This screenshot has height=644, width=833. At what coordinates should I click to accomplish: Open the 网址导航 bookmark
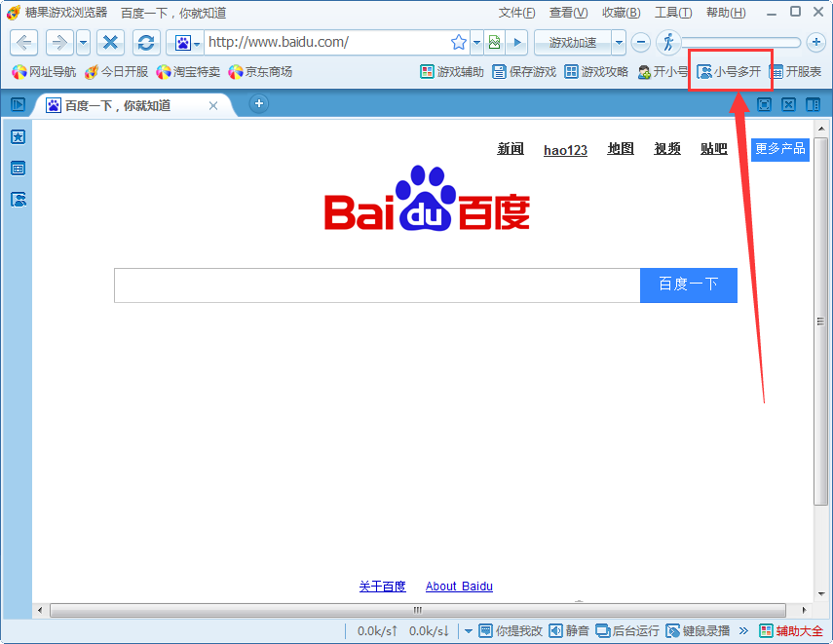tap(44, 72)
